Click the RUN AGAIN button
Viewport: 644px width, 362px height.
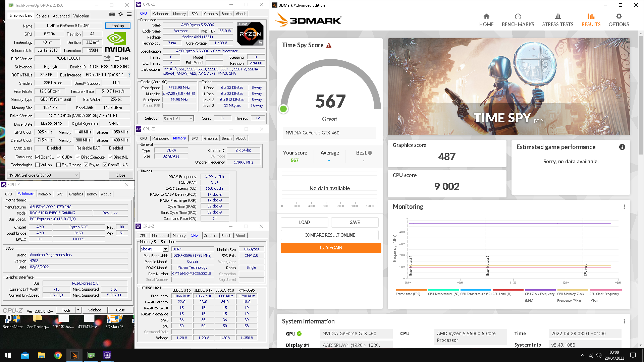pyautogui.click(x=331, y=248)
